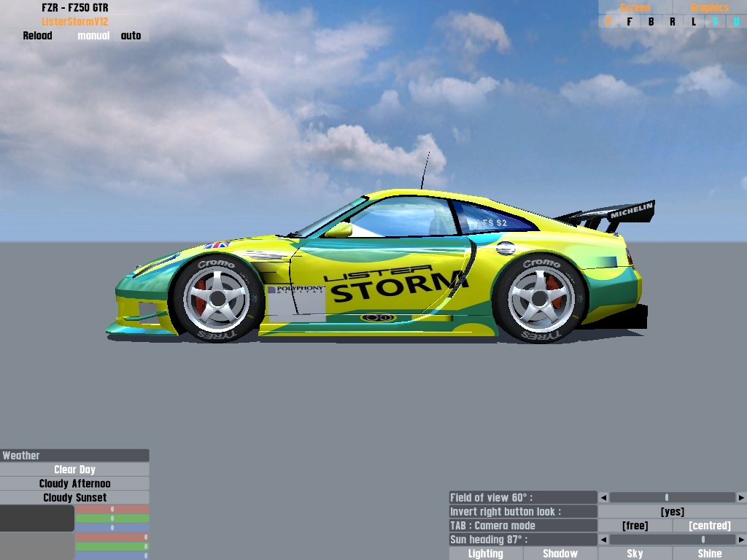Click the gray color preview swatch
The width and height of the screenshot is (747, 560).
(x=37, y=546)
